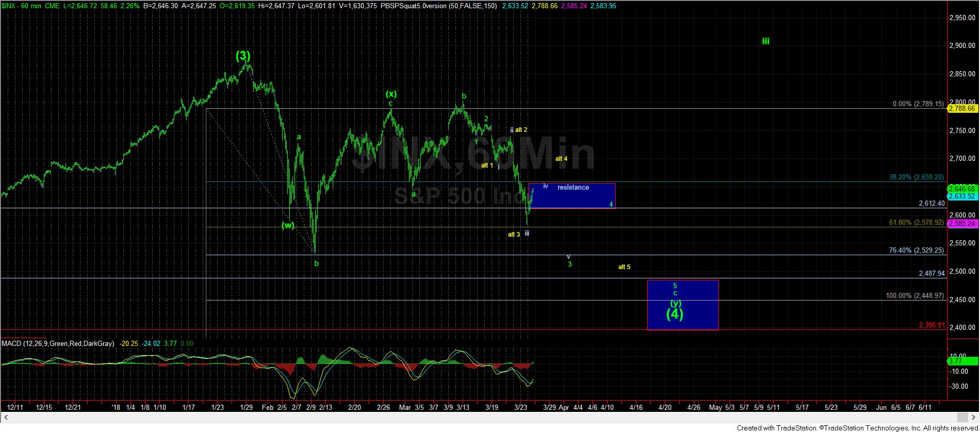Click the horizontal scrollbar right arrow

(x=974, y=417)
